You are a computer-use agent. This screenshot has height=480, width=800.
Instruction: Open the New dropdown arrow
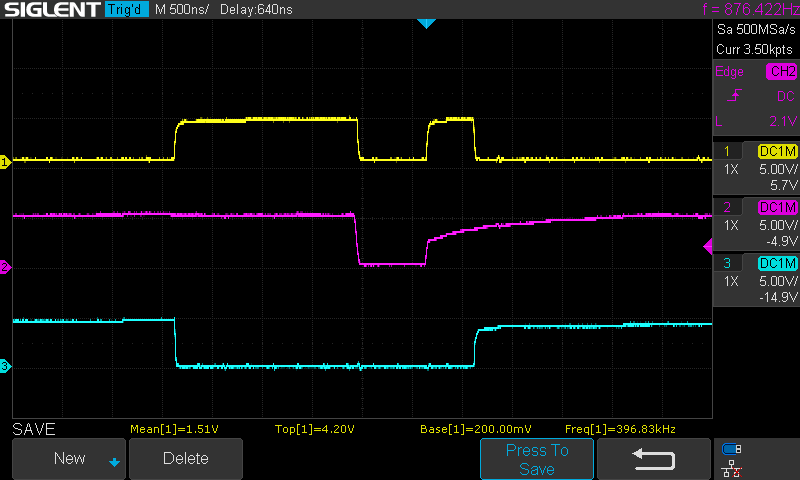[114, 463]
